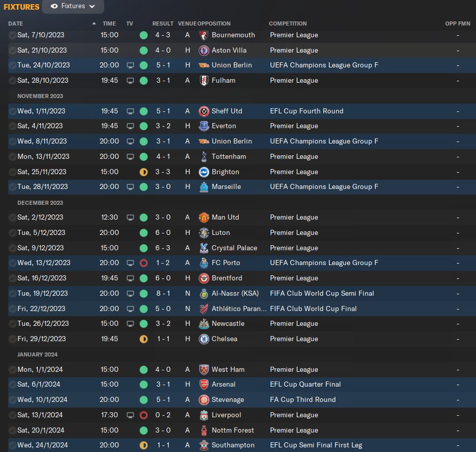
Task: Click the draw indicator on Brighton row
Action: tap(144, 172)
